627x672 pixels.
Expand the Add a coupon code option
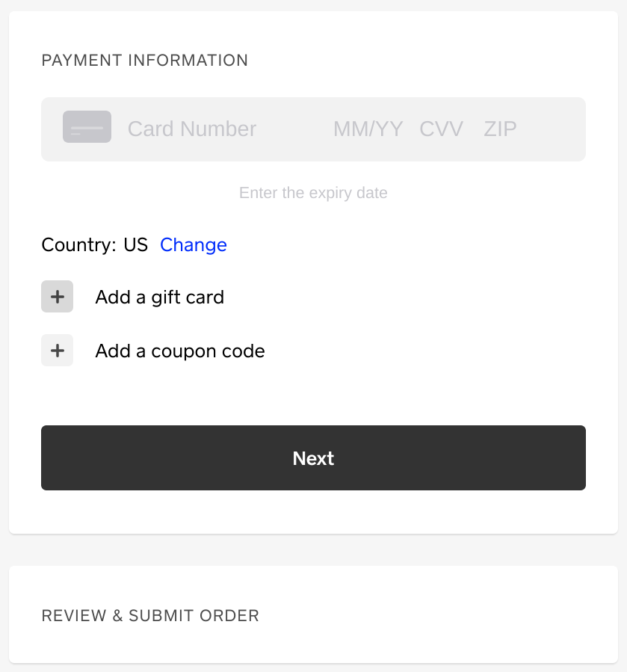(180, 351)
